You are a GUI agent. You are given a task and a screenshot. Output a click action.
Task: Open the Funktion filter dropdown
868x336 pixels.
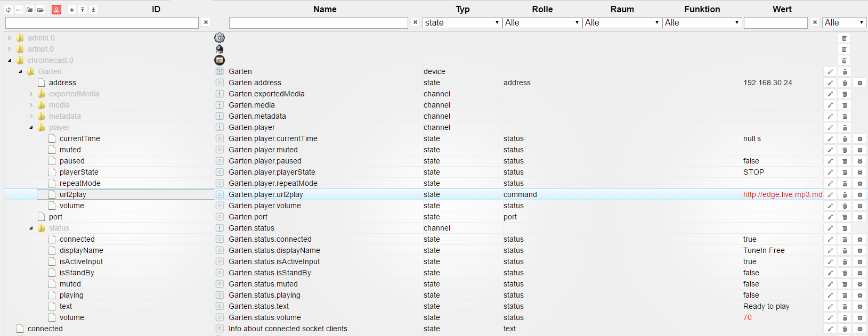pyautogui.click(x=702, y=22)
